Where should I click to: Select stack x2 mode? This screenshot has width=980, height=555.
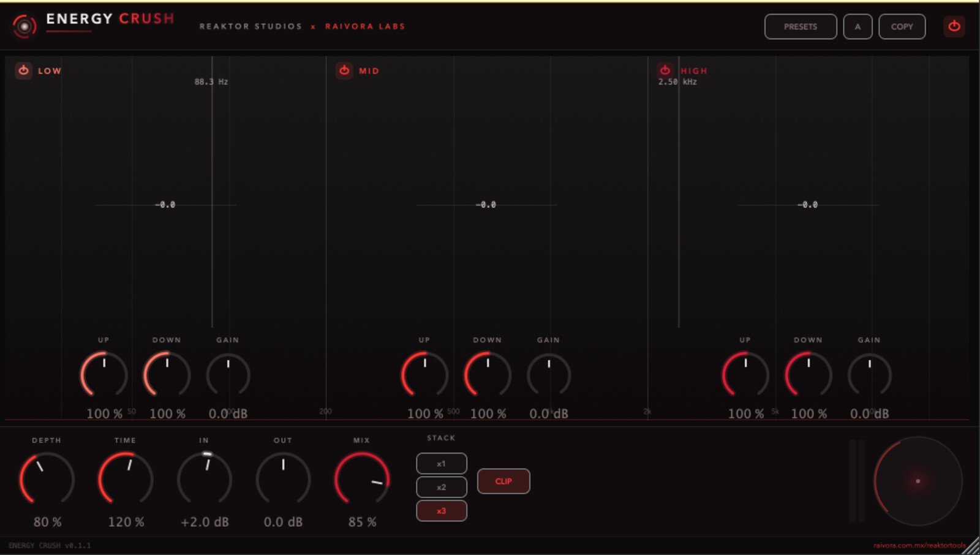[442, 487]
